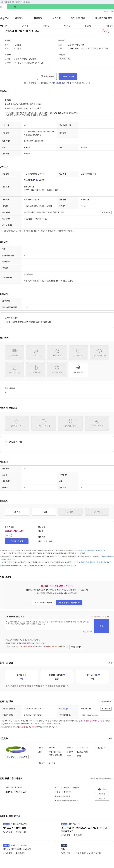Click the 통근버스 benefit icon
Viewport: 114px width, 868px height.
coord(14,353)
